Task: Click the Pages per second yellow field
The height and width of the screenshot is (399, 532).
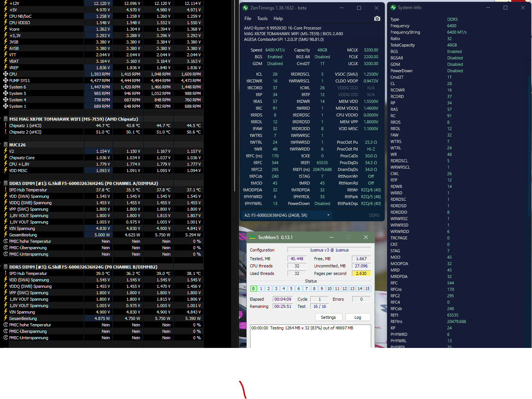Action: (361, 273)
